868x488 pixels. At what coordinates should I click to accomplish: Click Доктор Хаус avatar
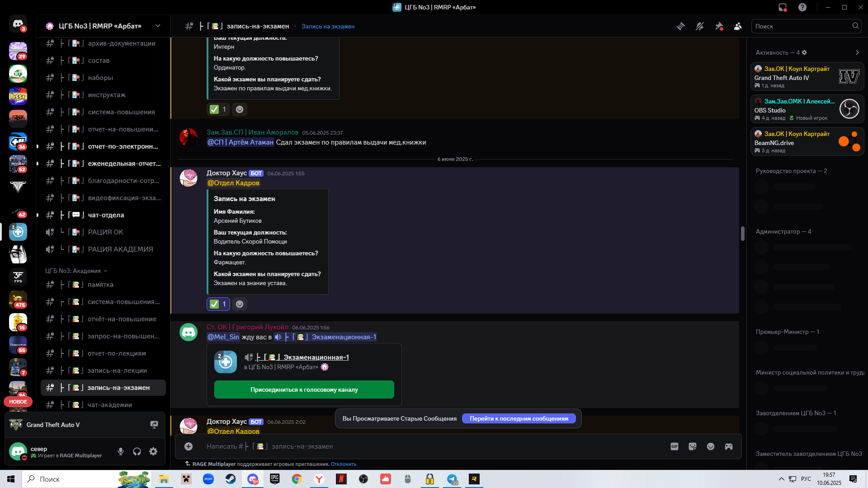click(189, 178)
